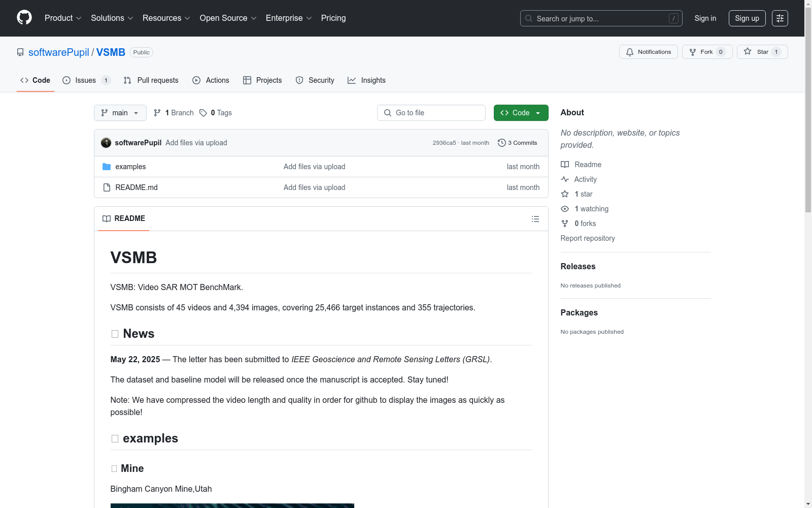Click the Sign up button
Viewport: 812px width, 508px height.
pos(747,18)
